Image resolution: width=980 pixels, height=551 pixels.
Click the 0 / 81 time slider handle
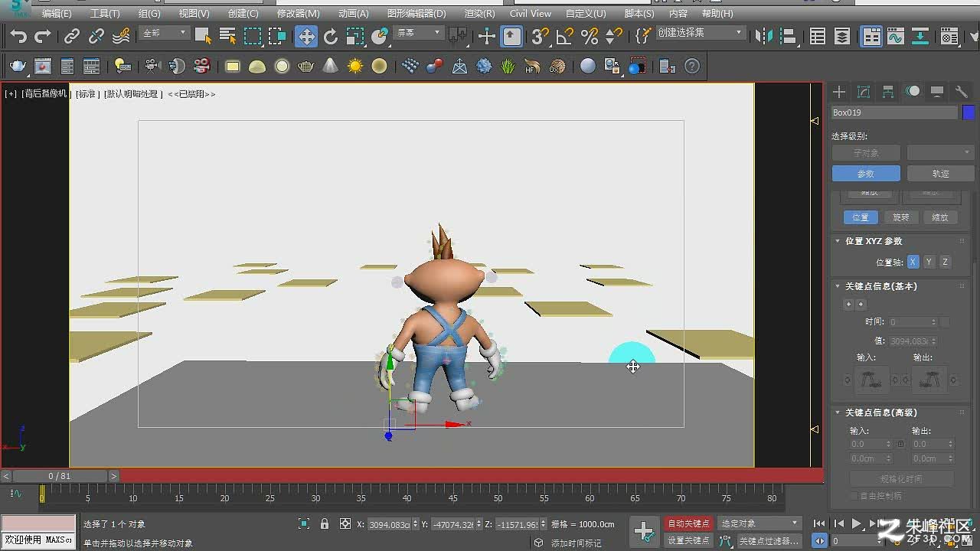coord(59,476)
